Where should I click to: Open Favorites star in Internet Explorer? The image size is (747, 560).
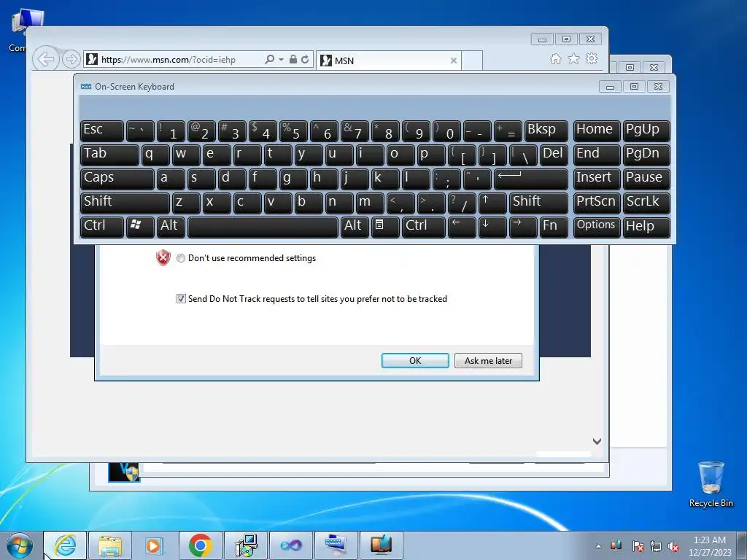[x=573, y=58]
